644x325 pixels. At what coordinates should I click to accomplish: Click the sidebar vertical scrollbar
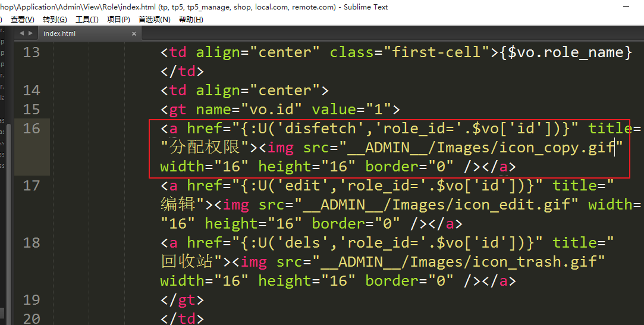(2, 313)
